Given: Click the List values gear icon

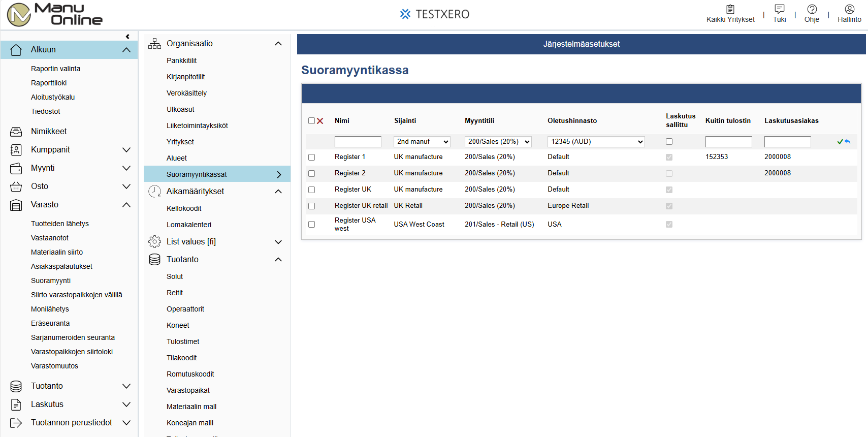Looking at the screenshot, I should pyautogui.click(x=154, y=241).
